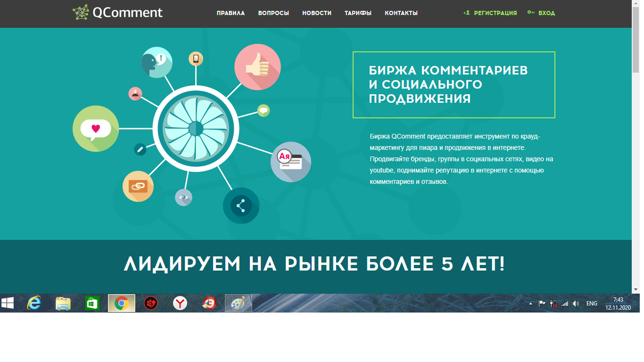Click the dark teal share icon
Image resolution: width=644 pixels, height=362 pixels.
point(241,205)
